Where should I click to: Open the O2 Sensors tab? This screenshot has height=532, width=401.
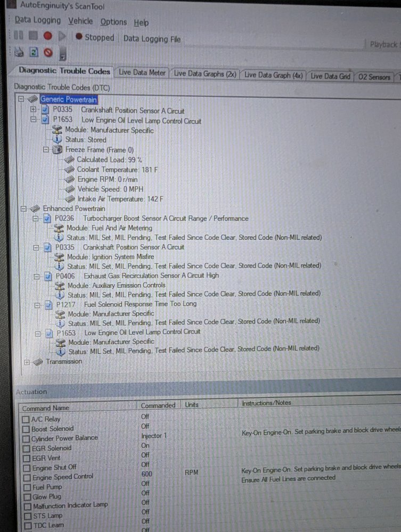(374, 77)
